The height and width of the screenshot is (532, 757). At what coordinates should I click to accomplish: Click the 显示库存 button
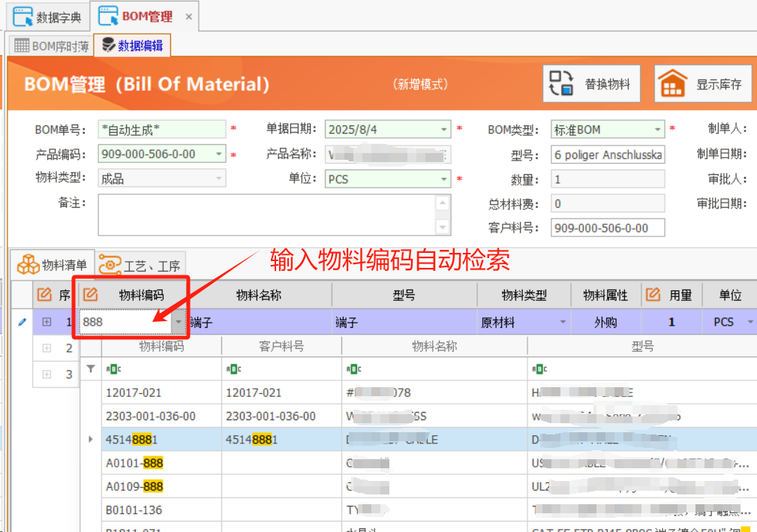tap(703, 84)
